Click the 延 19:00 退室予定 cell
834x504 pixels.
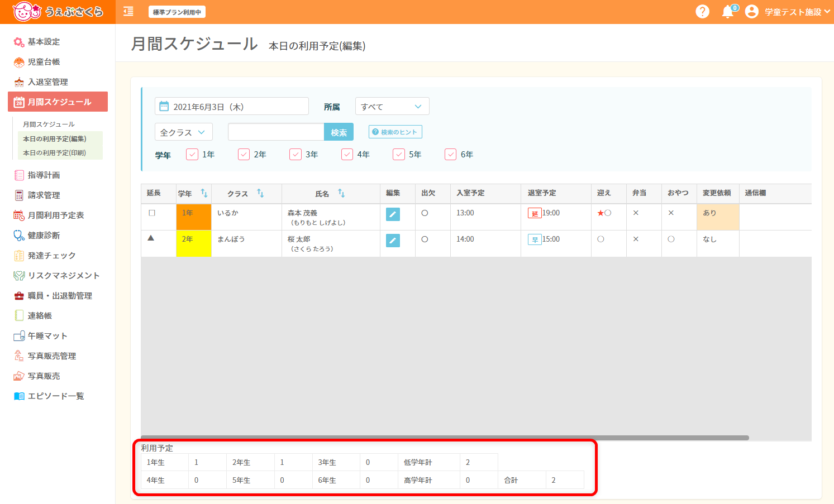click(556, 217)
